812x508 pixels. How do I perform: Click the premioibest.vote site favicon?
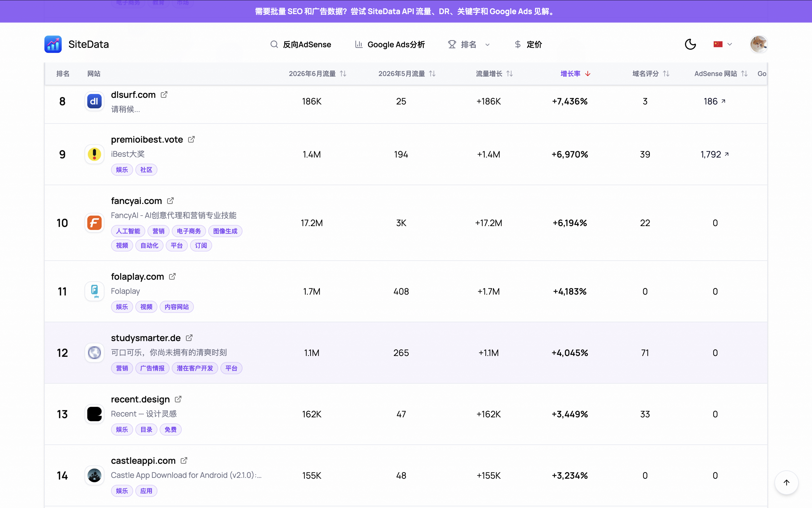coord(94,154)
